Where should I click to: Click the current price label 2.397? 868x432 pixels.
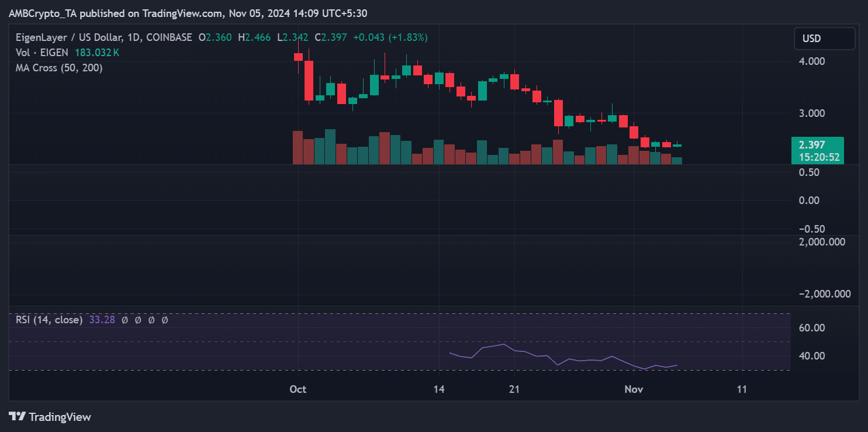tap(813, 145)
